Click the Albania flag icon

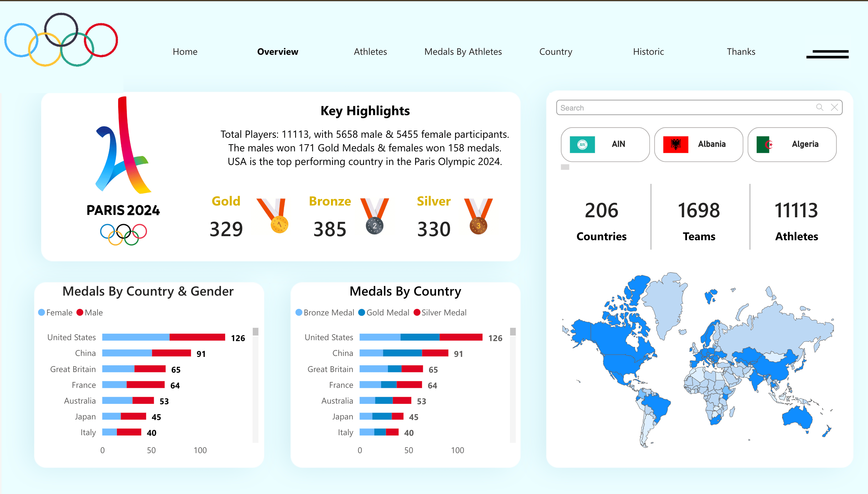pyautogui.click(x=676, y=144)
